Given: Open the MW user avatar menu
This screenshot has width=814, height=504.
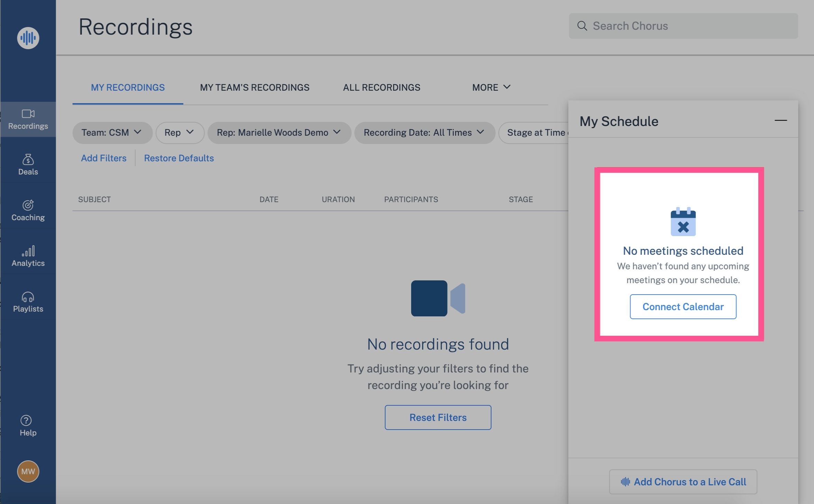Looking at the screenshot, I should pos(28,471).
